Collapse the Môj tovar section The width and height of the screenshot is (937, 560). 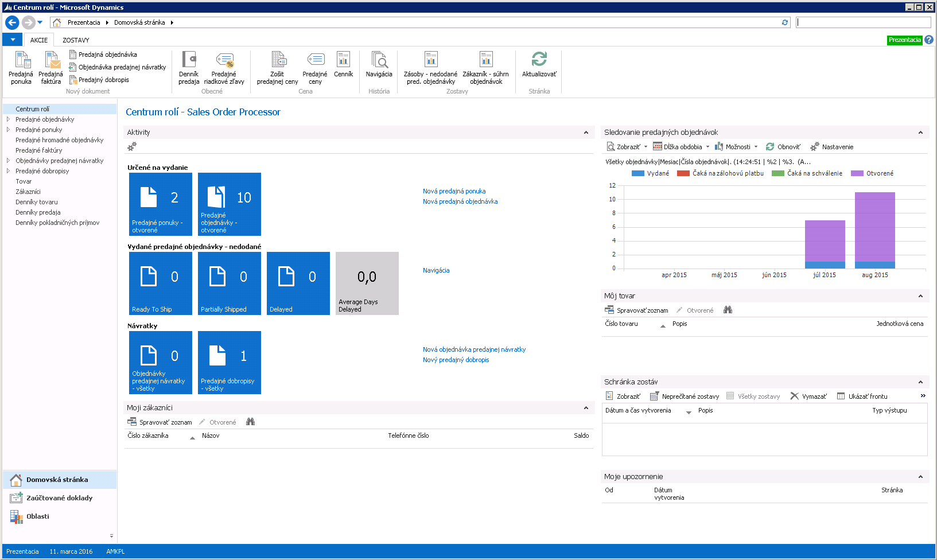[x=920, y=296]
